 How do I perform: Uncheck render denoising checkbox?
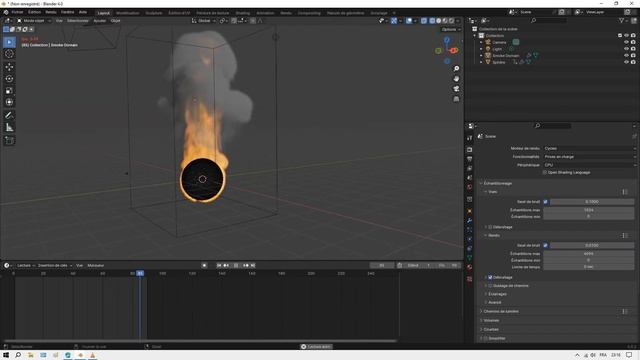tap(490, 277)
